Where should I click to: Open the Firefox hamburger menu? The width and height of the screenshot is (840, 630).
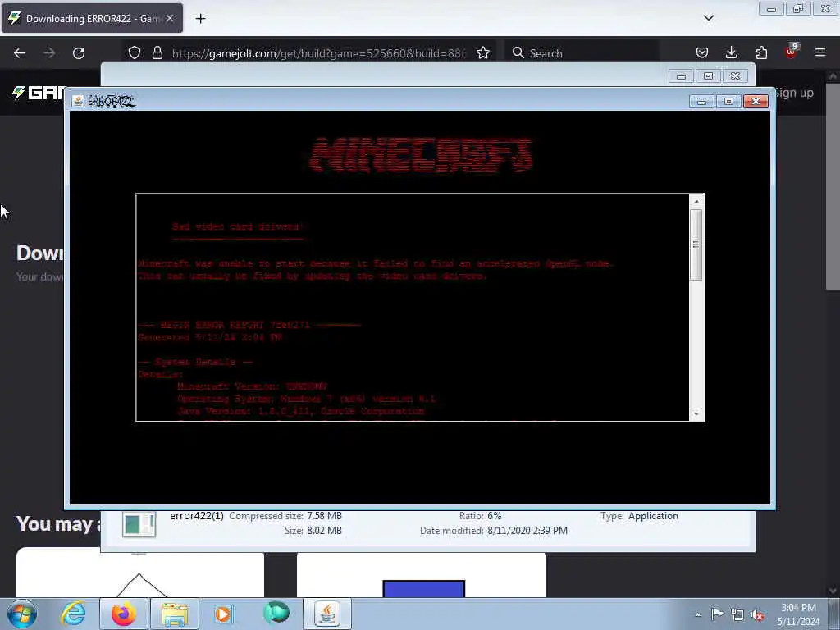pos(820,52)
